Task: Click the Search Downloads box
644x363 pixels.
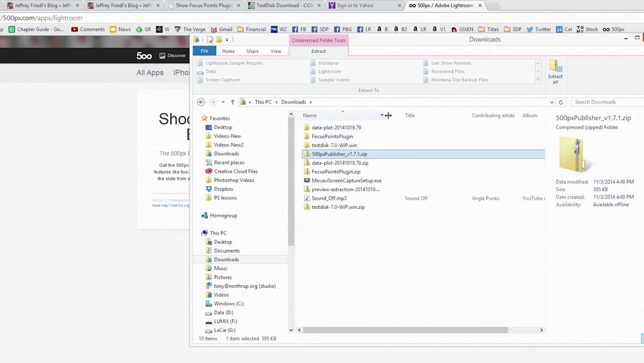Action: coord(607,102)
